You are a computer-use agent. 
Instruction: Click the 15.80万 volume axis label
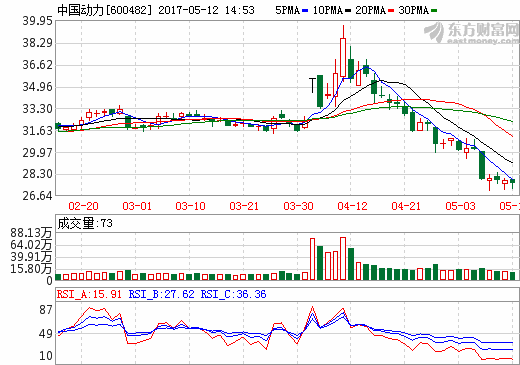click(31, 269)
